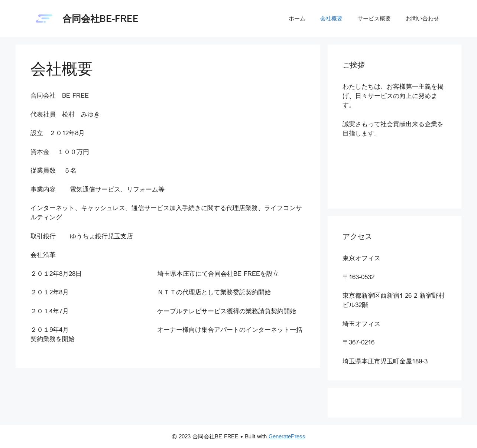Click the BE-FREE site logo icon
Viewport: 477px width, 448px height.
[x=44, y=19]
